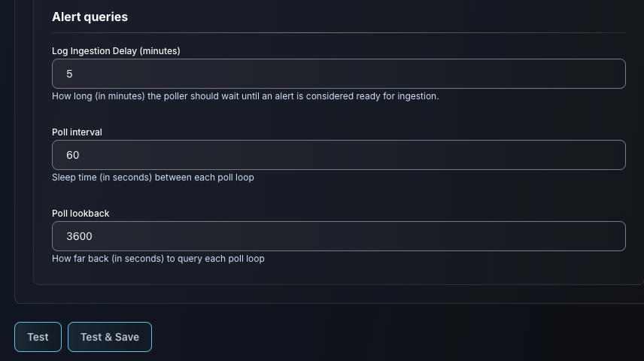The width and height of the screenshot is (644, 361).
Task: Click the Test button
Action: coord(38,337)
